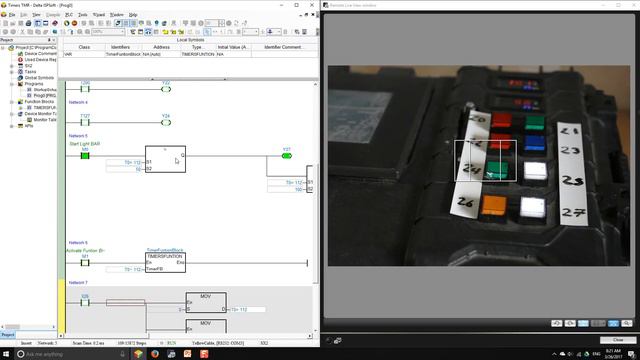Select Used Device Report in the project tree
640x360 pixels.
point(40,60)
